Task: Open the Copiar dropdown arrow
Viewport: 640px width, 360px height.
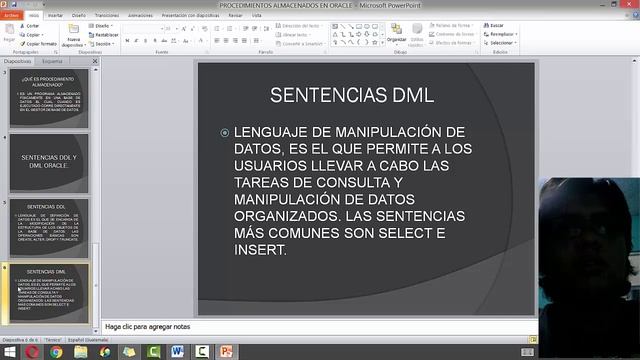Action: pyautogui.click(x=42, y=35)
